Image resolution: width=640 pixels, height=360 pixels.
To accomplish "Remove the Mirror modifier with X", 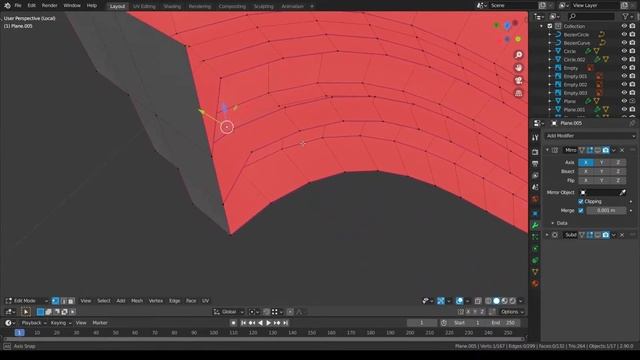I will (622, 150).
